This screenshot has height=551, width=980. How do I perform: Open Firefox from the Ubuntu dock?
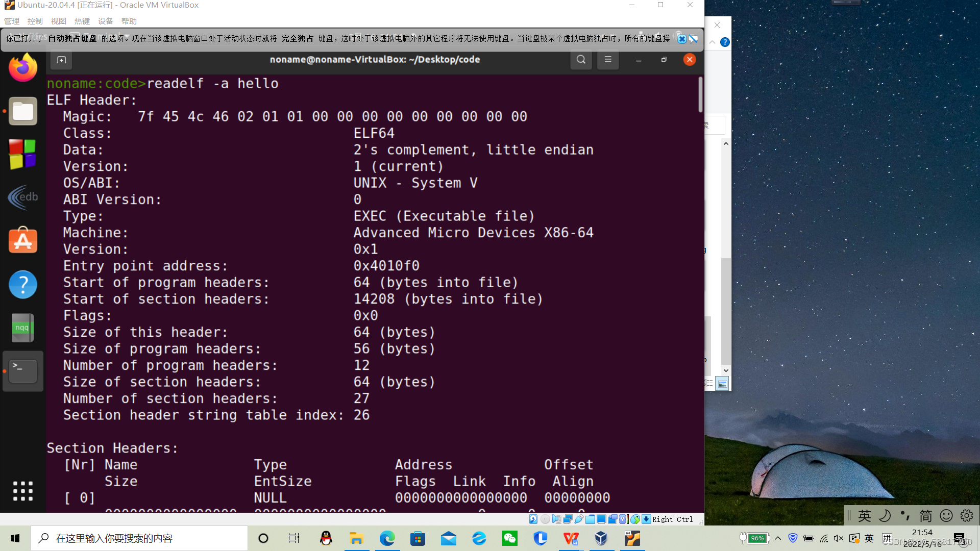(23, 68)
